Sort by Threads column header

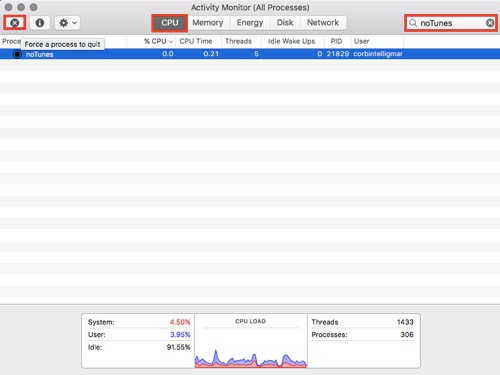point(238,41)
